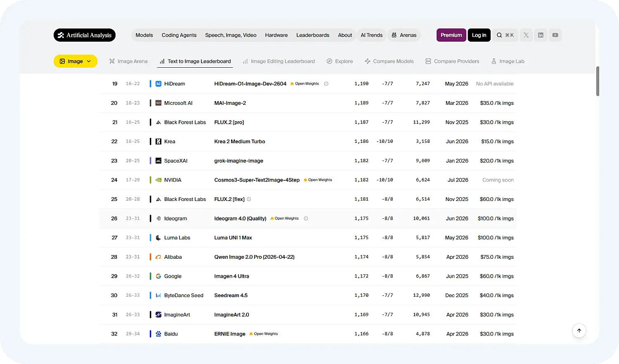Switch to Image Editing Leaderboard tab
The image size is (619, 364).
coord(279,61)
